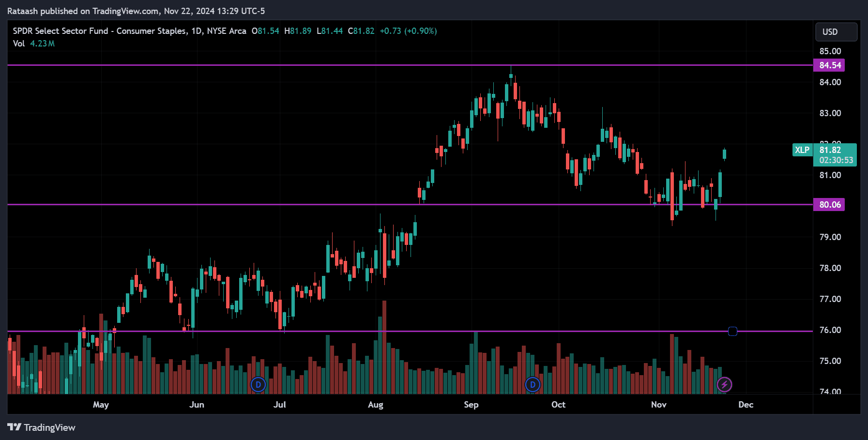Click the 81.00 price scale label

point(830,175)
